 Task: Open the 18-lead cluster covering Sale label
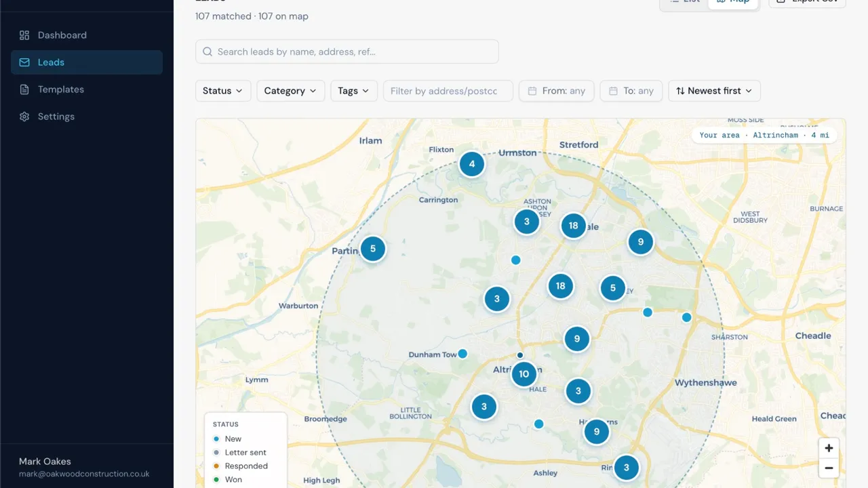click(x=574, y=226)
